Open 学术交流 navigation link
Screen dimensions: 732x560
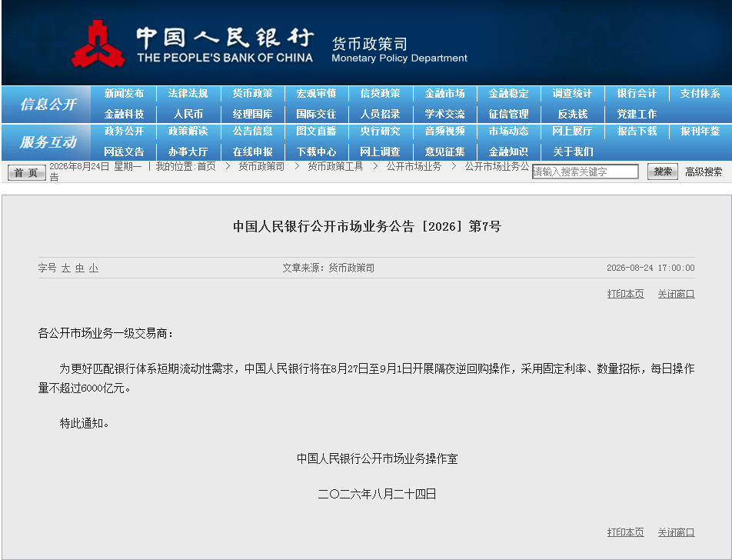tap(444, 114)
